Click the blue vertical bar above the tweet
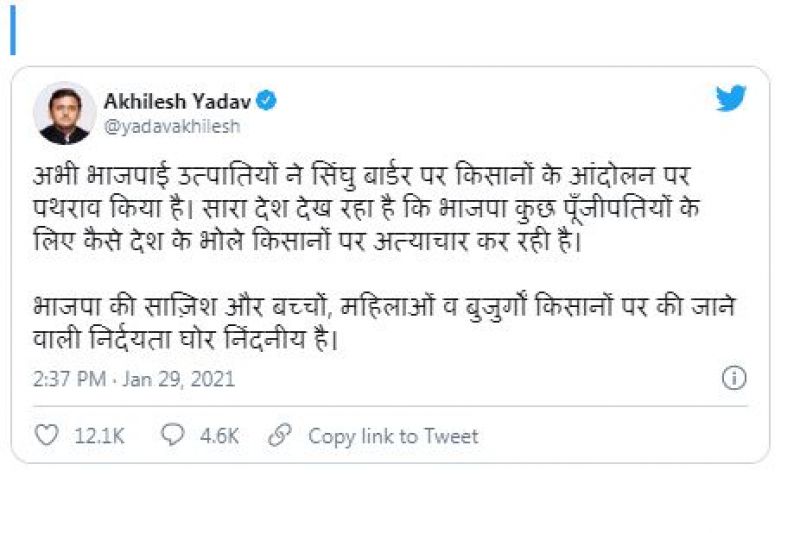 pyautogui.click(x=13, y=34)
